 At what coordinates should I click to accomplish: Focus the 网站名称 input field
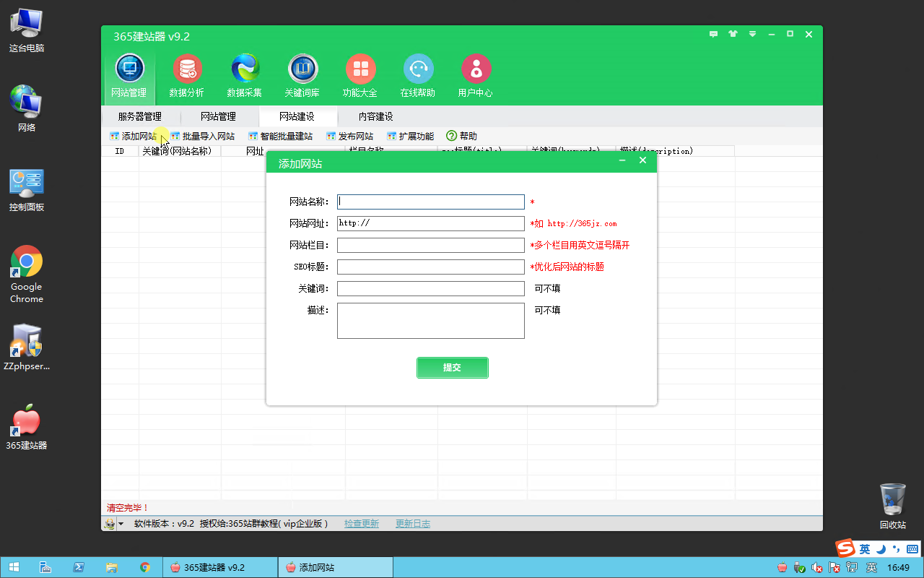click(431, 202)
